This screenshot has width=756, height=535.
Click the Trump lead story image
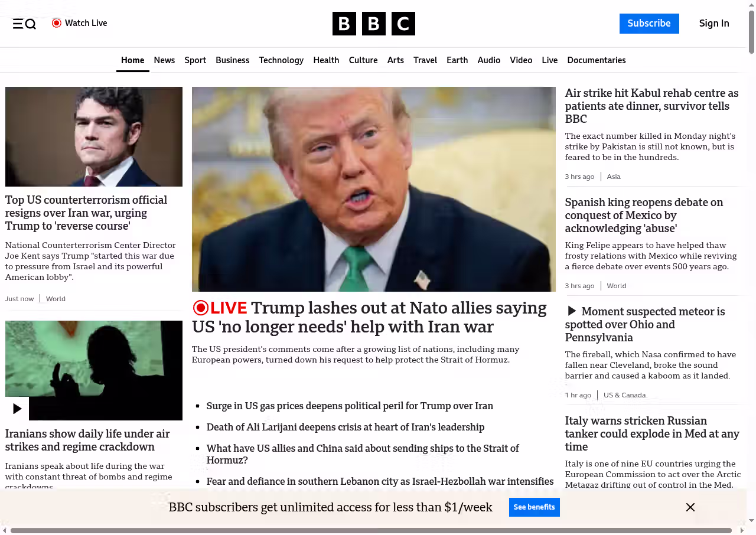click(x=373, y=189)
